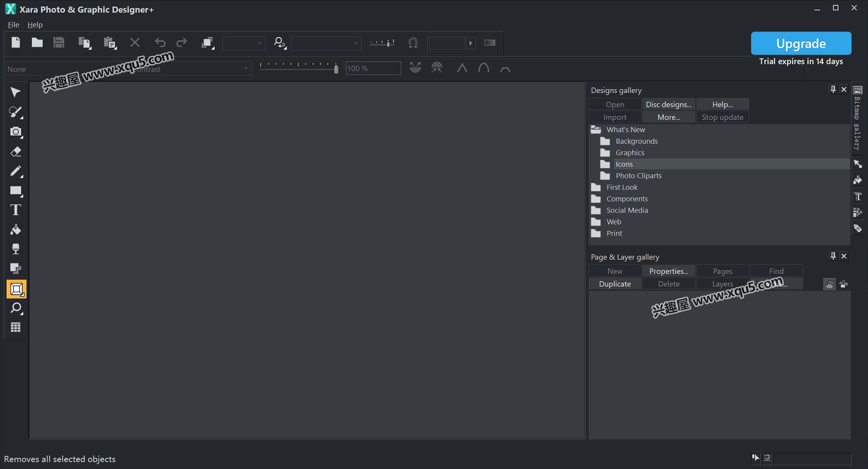Open the fill gallery bucket side icon
This screenshot has width=868, height=469.
point(857,180)
